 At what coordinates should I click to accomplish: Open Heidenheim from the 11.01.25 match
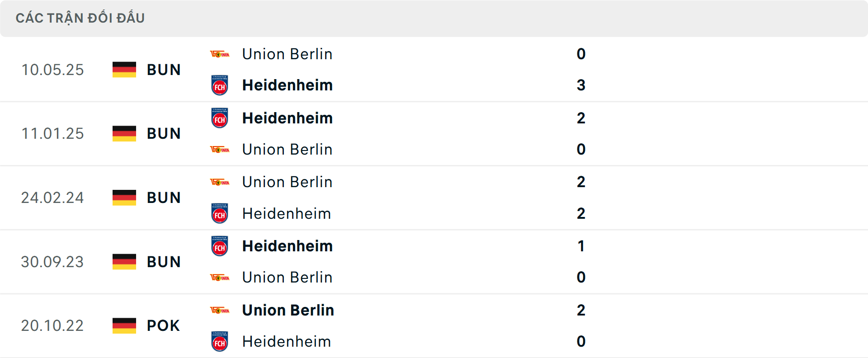[288, 118]
